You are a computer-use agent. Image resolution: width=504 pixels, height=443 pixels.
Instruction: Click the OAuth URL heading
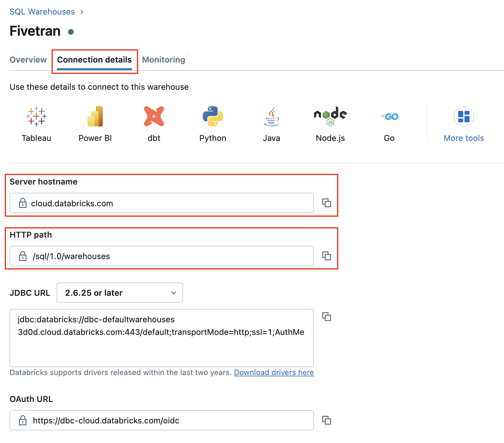(x=31, y=399)
